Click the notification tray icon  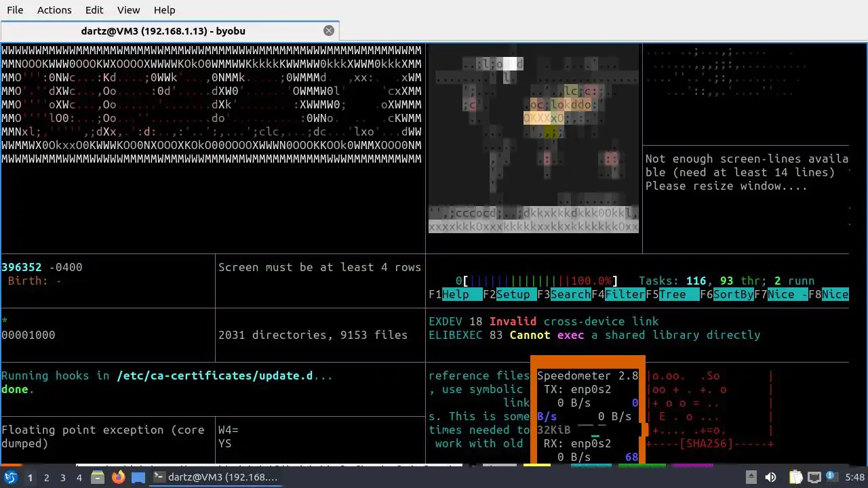(831, 477)
